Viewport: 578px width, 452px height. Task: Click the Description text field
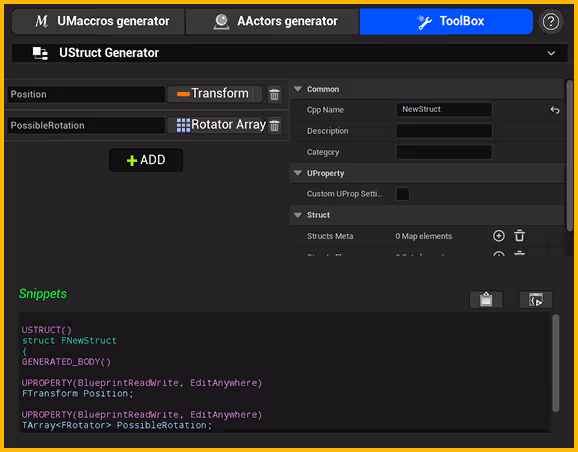pyautogui.click(x=444, y=131)
